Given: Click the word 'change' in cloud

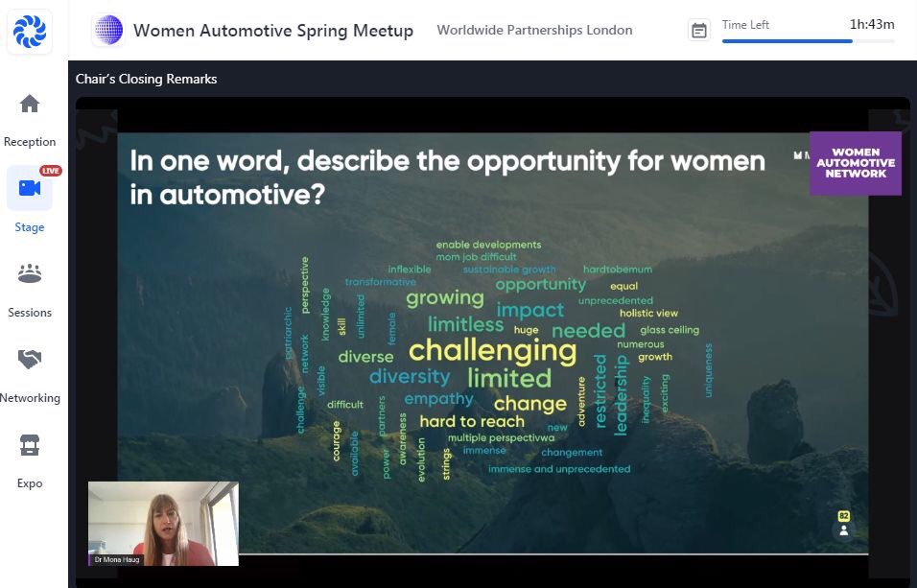Looking at the screenshot, I should tap(529, 404).
